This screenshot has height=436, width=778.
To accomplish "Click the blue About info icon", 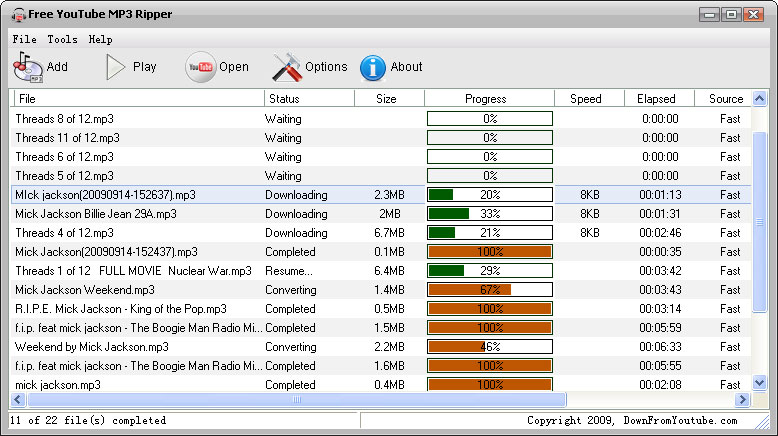I will point(373,67).
